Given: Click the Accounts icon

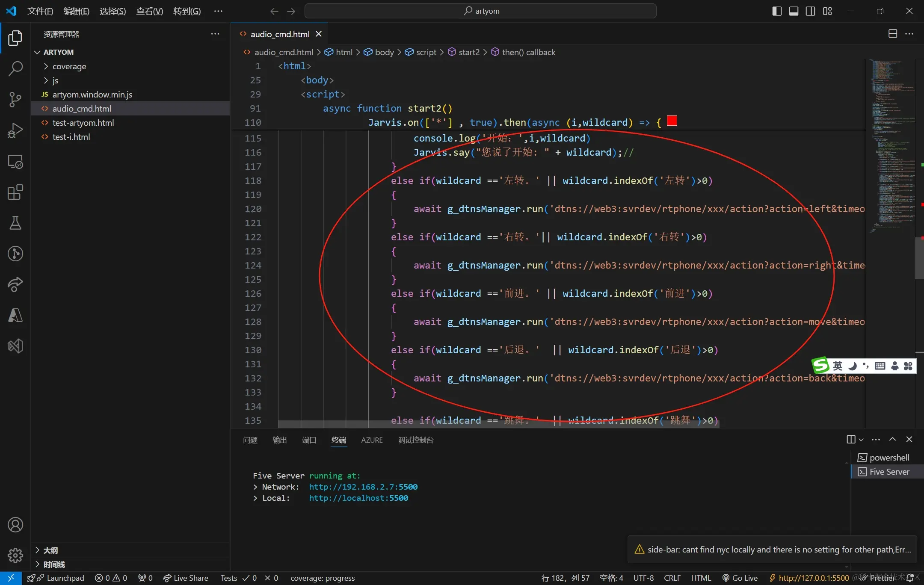Looking at the screenshot, I should point(15,525).
